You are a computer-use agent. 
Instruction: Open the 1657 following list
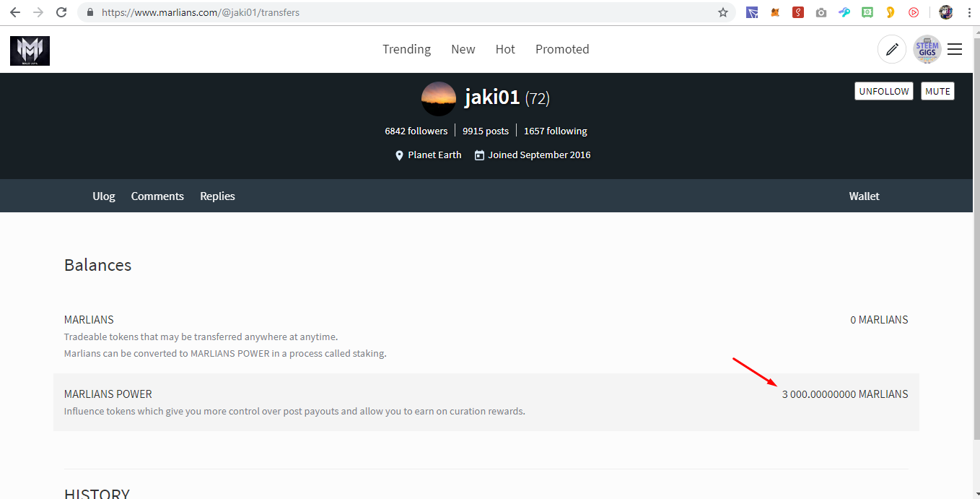[x=556, y=131]
